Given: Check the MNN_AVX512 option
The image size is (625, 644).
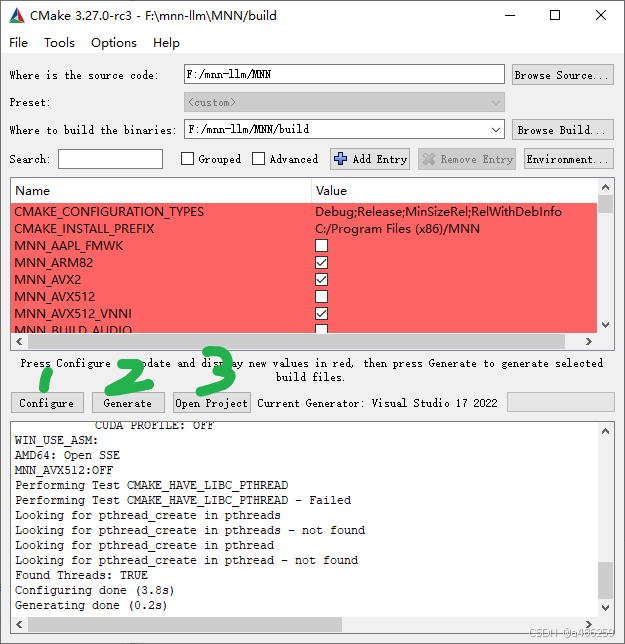Looking at the screenshot, I should coord(322,297).
